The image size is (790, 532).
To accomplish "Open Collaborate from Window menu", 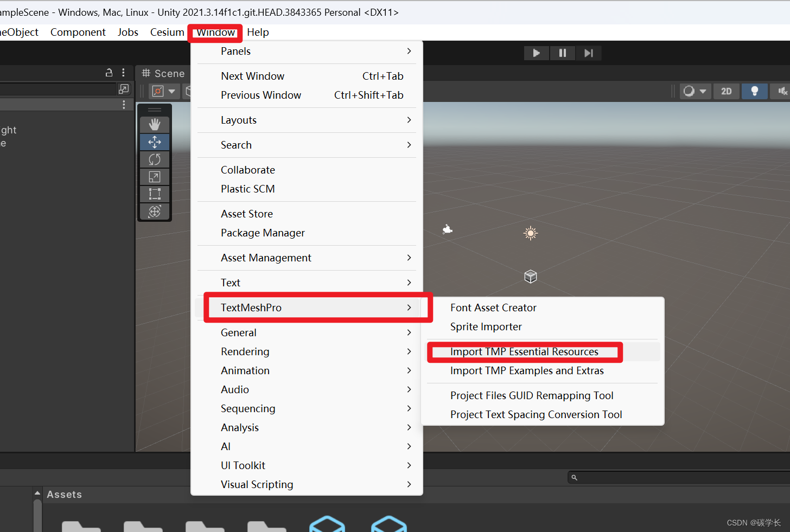I will click(307, 170).
